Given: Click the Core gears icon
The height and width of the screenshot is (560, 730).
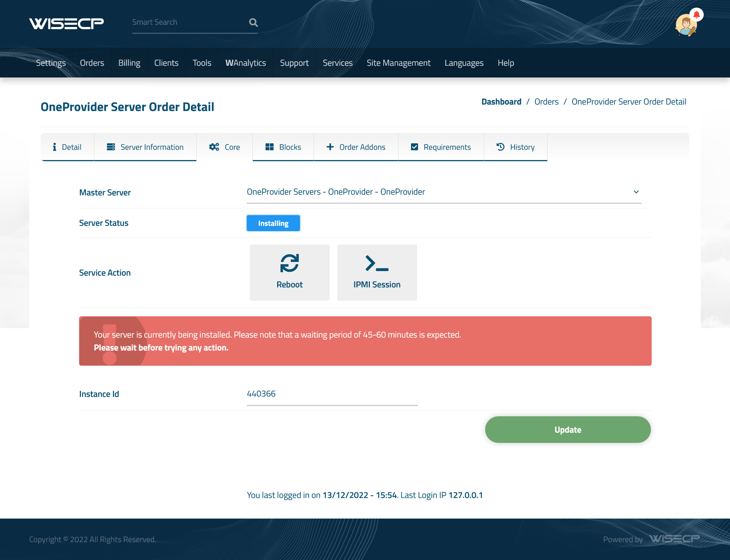Looking at the screenshot, I should (x=214, y=147).
